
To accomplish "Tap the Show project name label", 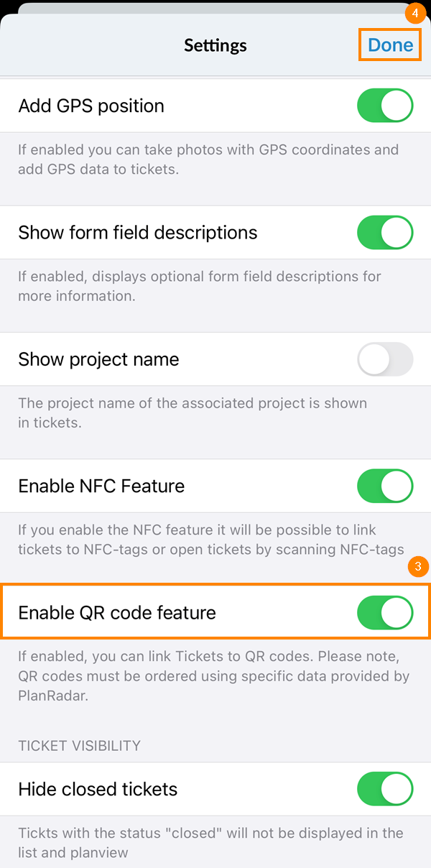I will pyautogui.click(x=98, y=359).
